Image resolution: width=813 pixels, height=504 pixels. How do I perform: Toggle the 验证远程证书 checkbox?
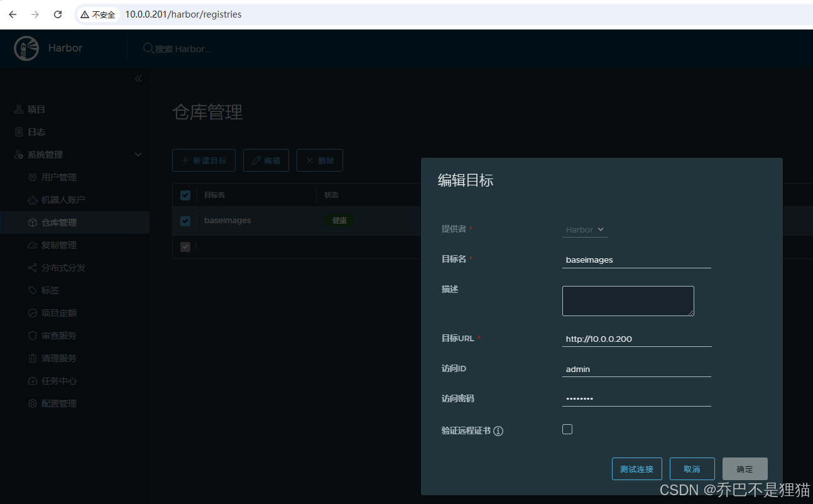[x=567, y=429]
